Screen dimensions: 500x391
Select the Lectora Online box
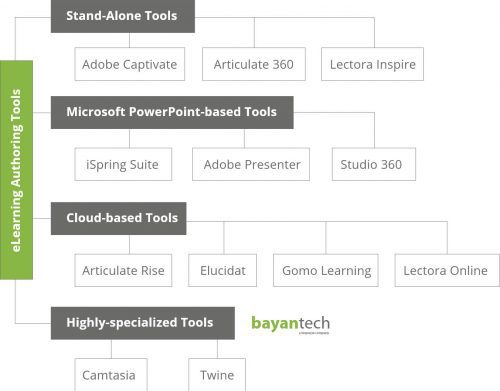click(x=447, y=270)
